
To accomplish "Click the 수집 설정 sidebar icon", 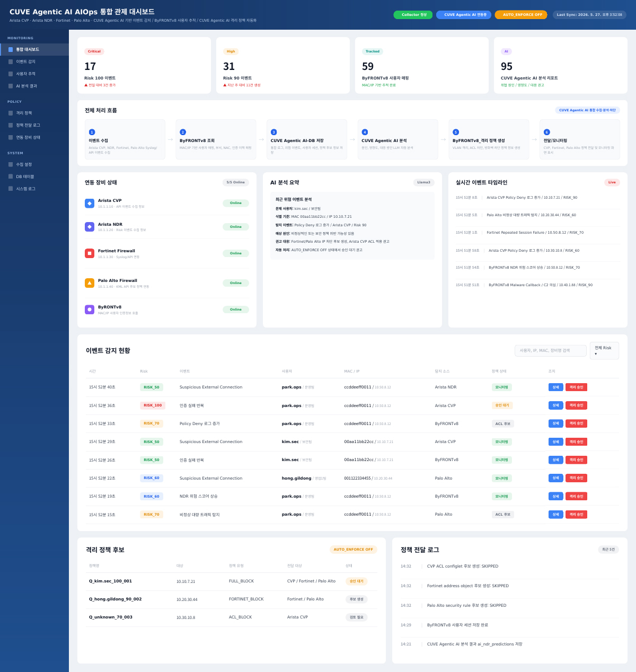I will (11, 164).
